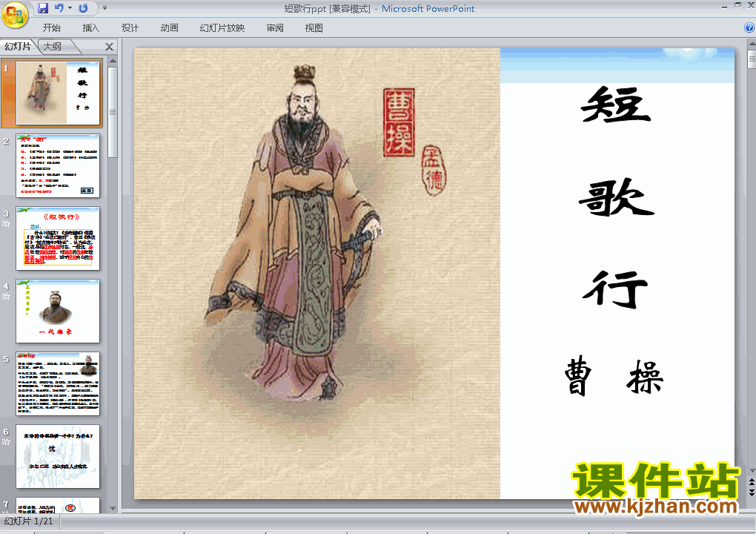Switch to the 大纲 pane tab
756x534 pixels.
tap(53, 46)
